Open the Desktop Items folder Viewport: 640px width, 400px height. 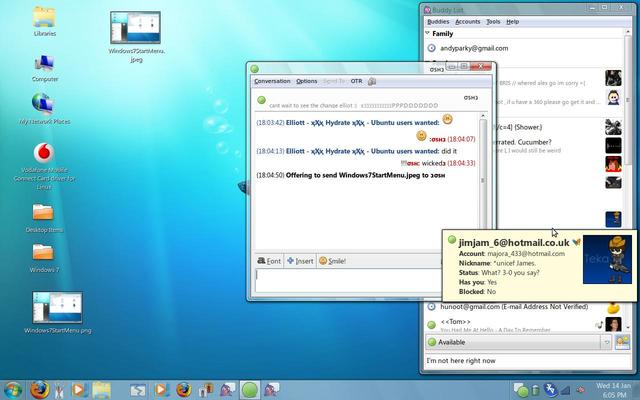pos(44,218)
